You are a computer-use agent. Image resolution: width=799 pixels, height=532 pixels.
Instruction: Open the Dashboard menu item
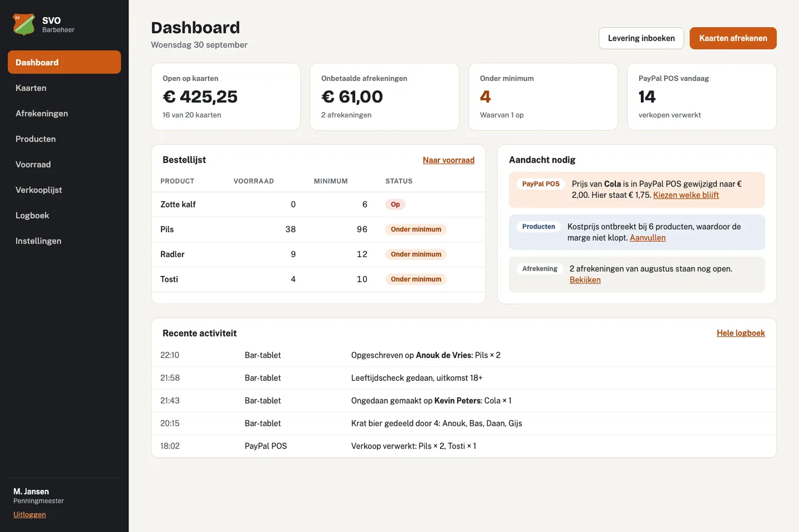pyautogui.click(x=64, y=62)
